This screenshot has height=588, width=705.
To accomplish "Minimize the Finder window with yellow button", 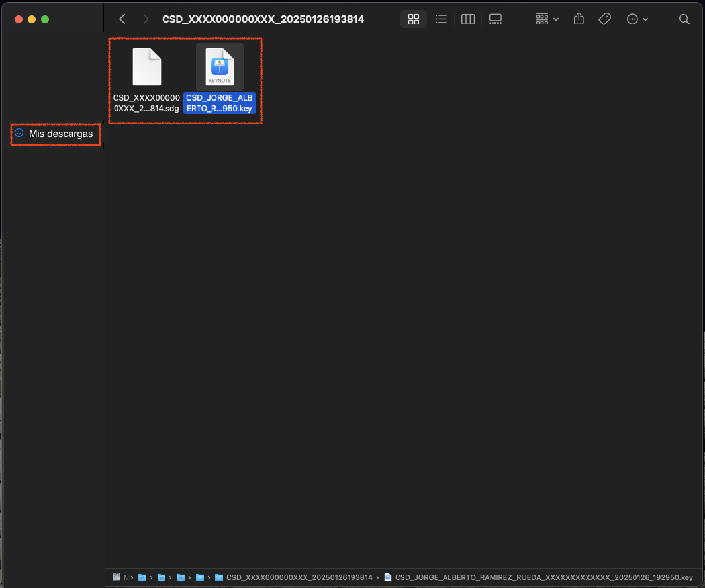I will 32,19.
